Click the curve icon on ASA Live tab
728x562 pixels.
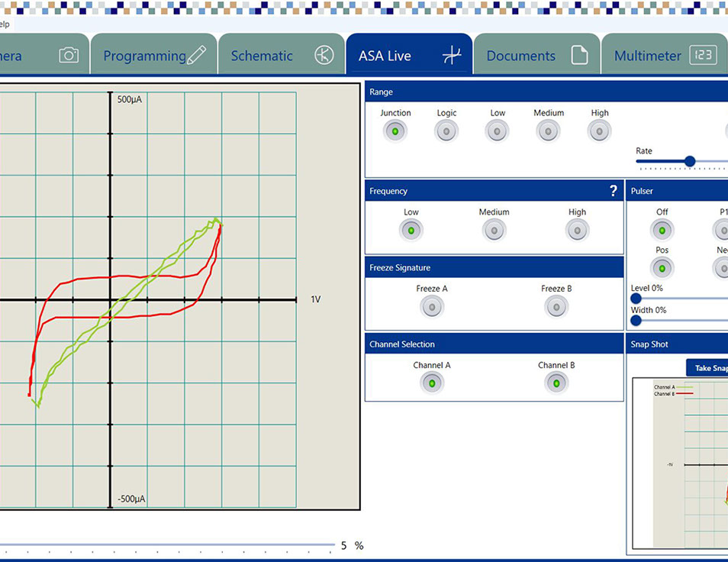453,56
